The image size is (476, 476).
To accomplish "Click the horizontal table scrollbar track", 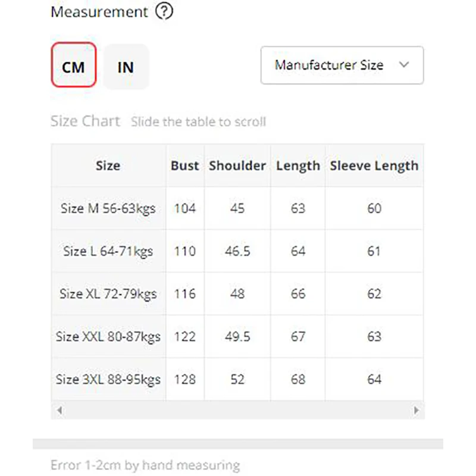I will (x=237, y=410).
